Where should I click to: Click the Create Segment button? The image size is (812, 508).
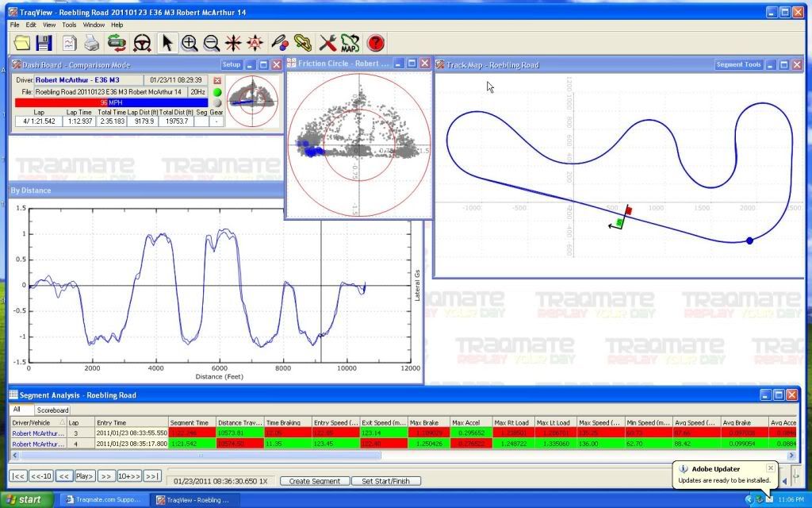click(x=314, y=481)
